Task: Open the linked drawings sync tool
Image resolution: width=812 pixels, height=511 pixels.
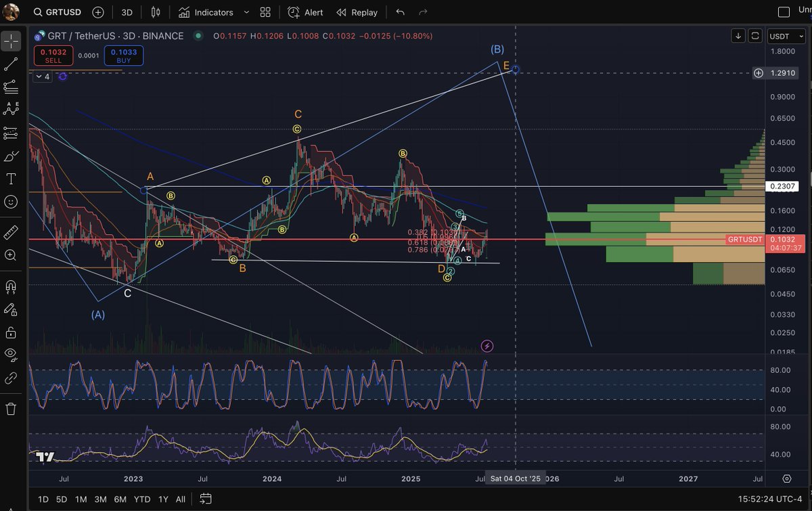Action: [11, 378]
